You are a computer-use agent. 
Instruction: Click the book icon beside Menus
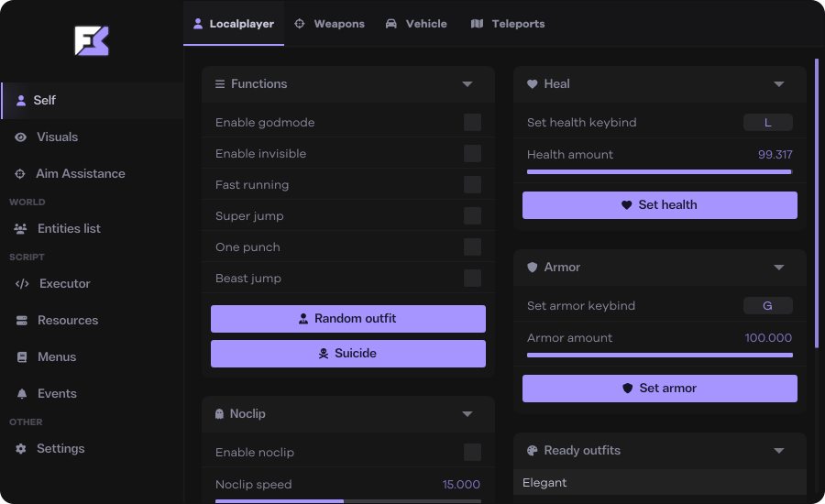pos(20,357)
